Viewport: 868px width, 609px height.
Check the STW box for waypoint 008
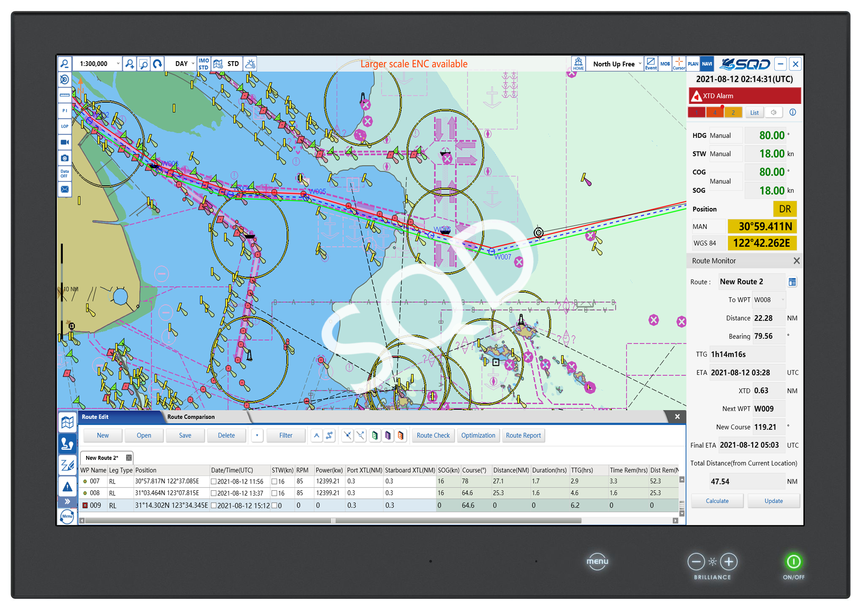tap(274, 493)
